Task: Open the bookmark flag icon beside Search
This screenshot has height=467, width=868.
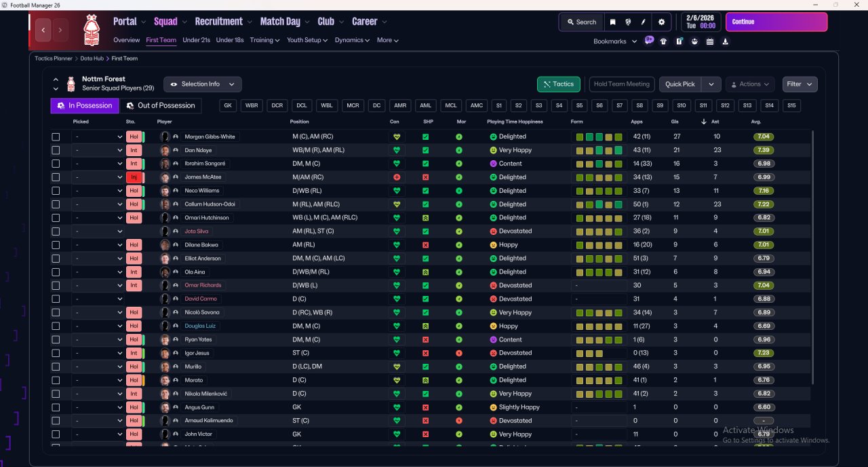Action: [612, 22]
